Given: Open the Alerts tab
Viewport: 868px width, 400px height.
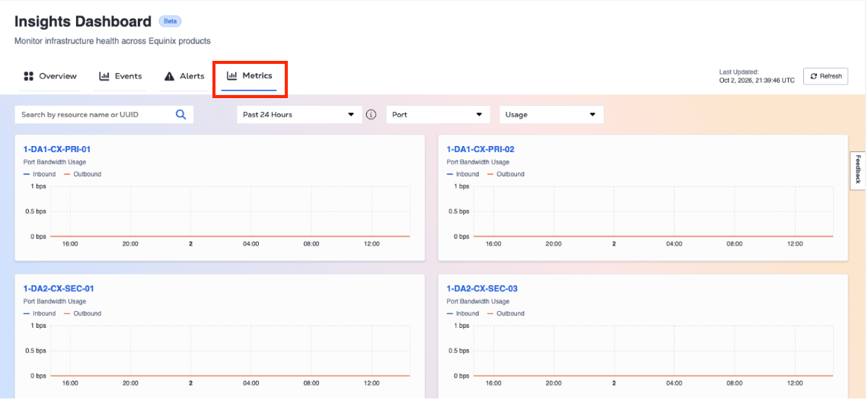Looking at the screenshot, I should coord(184,76).
